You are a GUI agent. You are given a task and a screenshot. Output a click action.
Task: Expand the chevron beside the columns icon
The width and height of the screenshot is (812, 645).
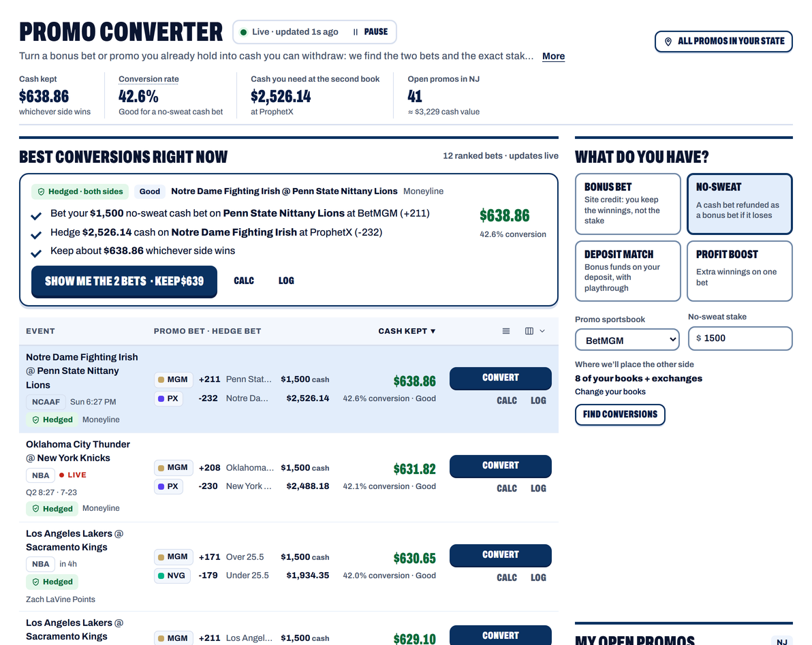point(542,331)
